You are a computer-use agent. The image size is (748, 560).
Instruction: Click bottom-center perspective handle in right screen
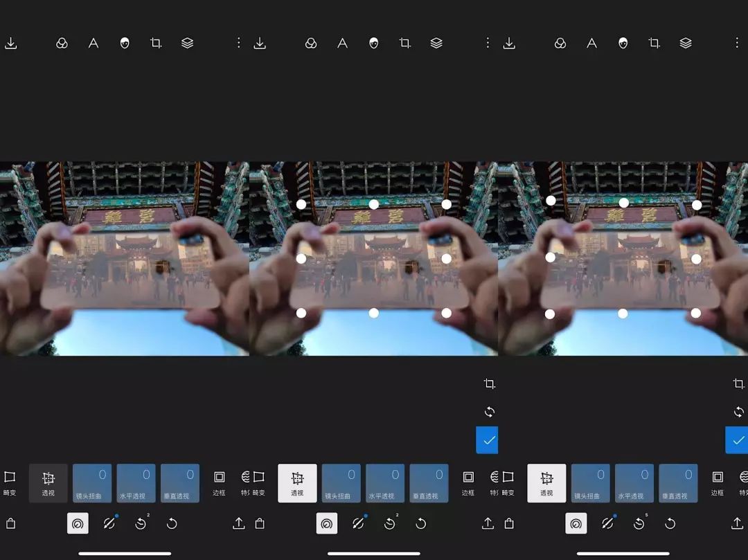click(x=623, y=314)
